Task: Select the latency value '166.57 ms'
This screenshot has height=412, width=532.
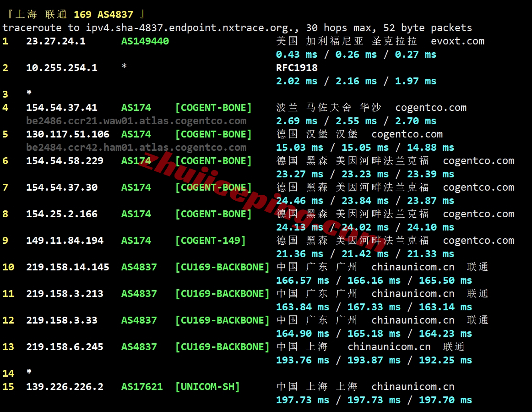Action: (303, 280)
